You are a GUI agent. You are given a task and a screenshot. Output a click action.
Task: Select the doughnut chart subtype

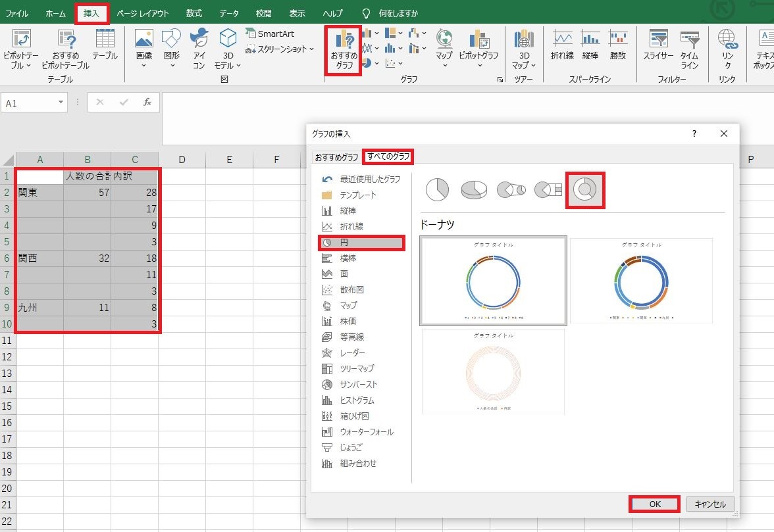pos(585,190)
